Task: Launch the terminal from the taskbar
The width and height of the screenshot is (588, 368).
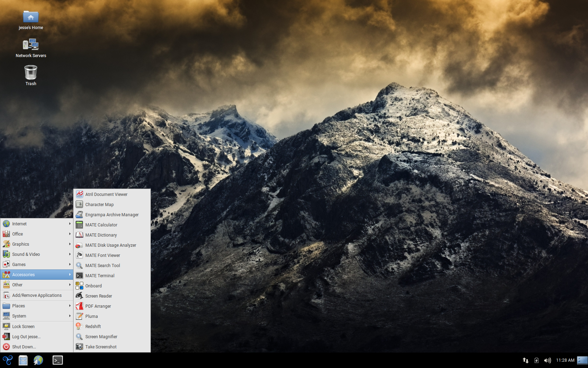Action: (x=57, y=360)
